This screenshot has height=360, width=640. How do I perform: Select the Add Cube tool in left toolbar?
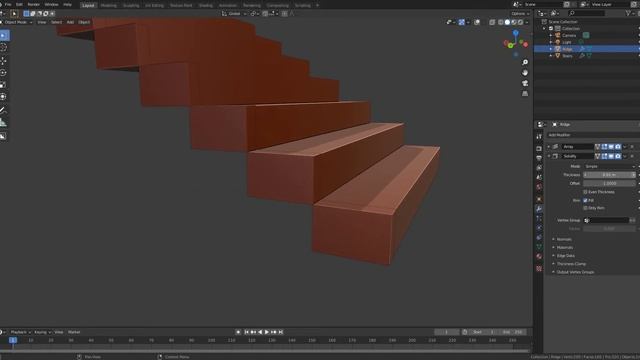(x=4, y=136)
